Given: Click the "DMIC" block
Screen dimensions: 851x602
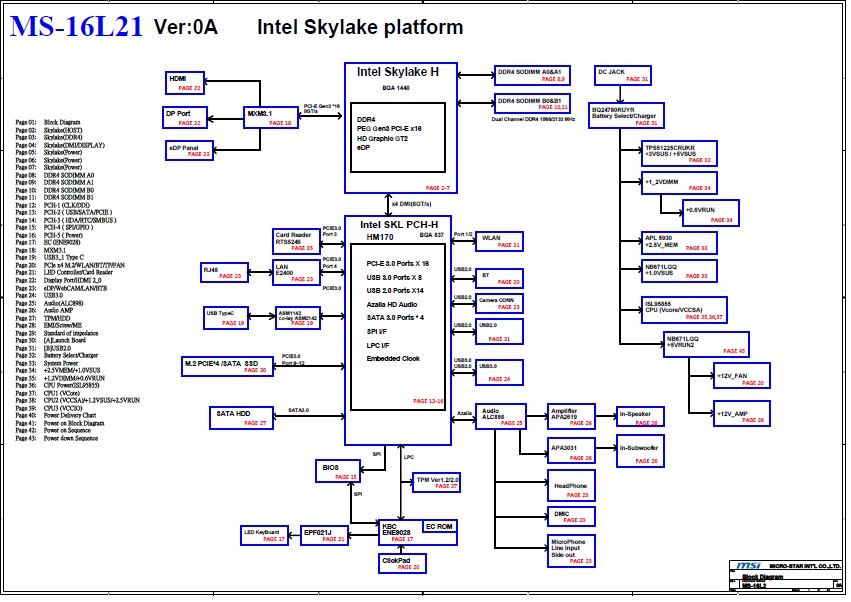Looking at the screenshot, I should (571, 516).
